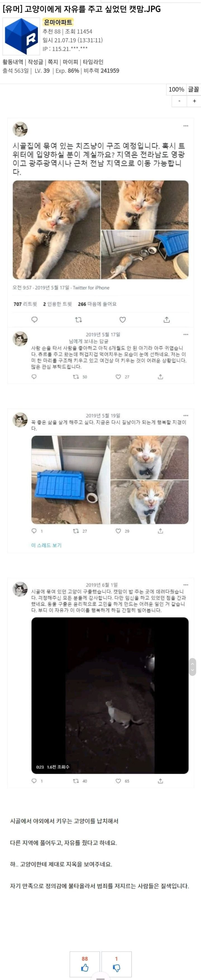
Task: Click the first tweet's heart like icon
Action: tap(123, 320)
